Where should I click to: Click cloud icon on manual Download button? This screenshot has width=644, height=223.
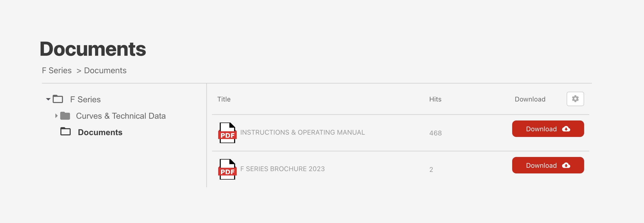click(x=566, y=129)
